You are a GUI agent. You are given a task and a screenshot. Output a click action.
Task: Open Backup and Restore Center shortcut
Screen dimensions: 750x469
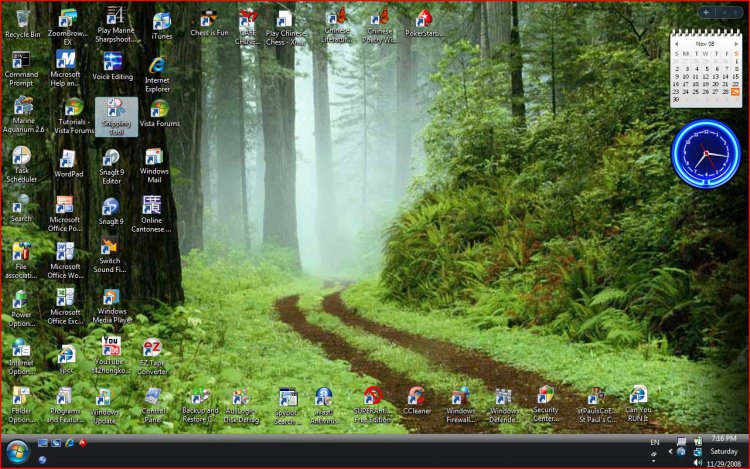click(200, 405)
